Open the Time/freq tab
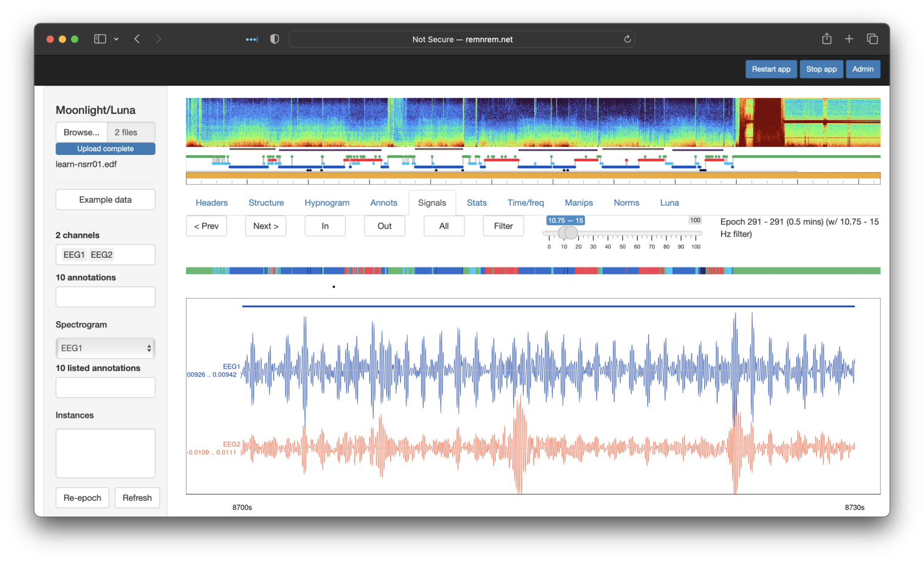The image size is (924, 562). coord(525,203)
